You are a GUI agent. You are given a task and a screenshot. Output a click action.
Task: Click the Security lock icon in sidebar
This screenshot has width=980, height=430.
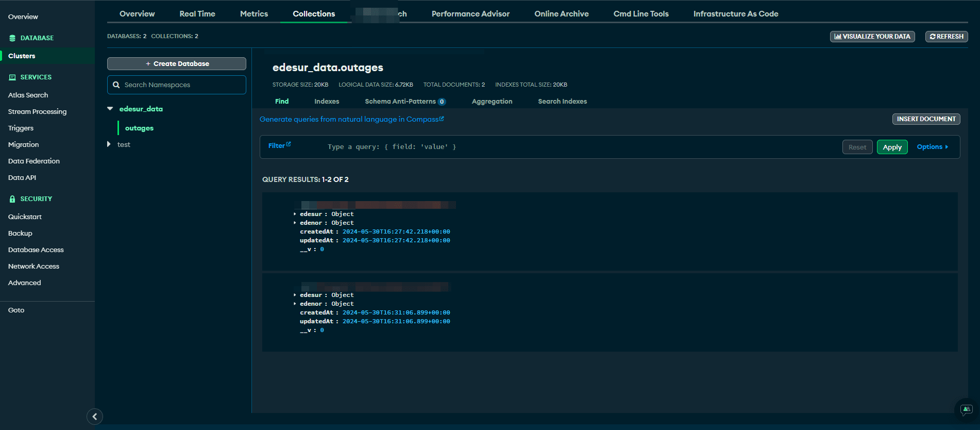[12, 199]
